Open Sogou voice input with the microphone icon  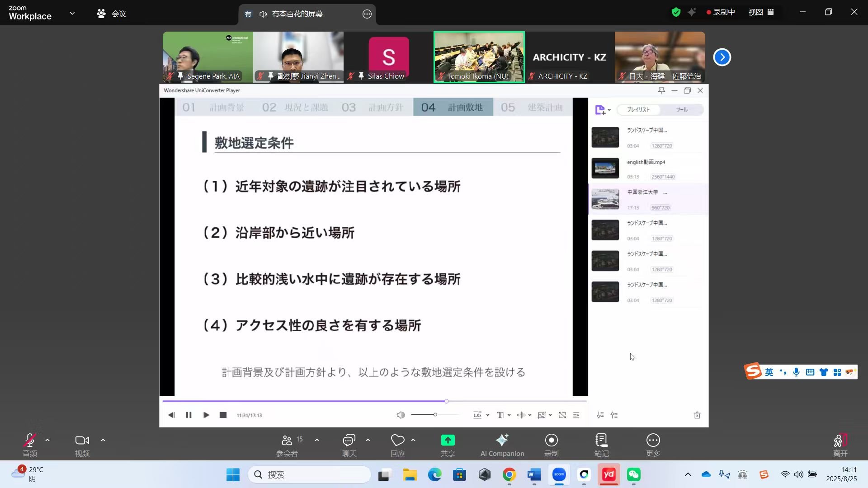[796, 371]
